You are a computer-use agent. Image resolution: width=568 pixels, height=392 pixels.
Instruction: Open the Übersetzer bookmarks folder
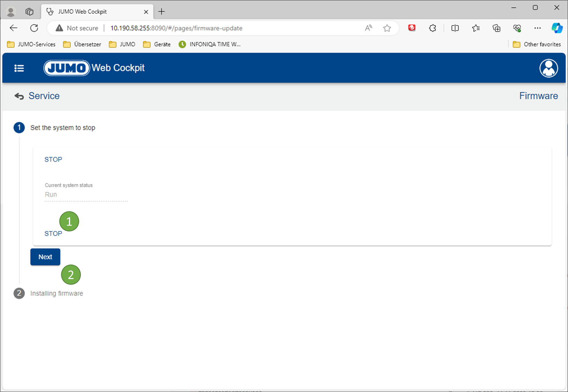click(82, 44)
